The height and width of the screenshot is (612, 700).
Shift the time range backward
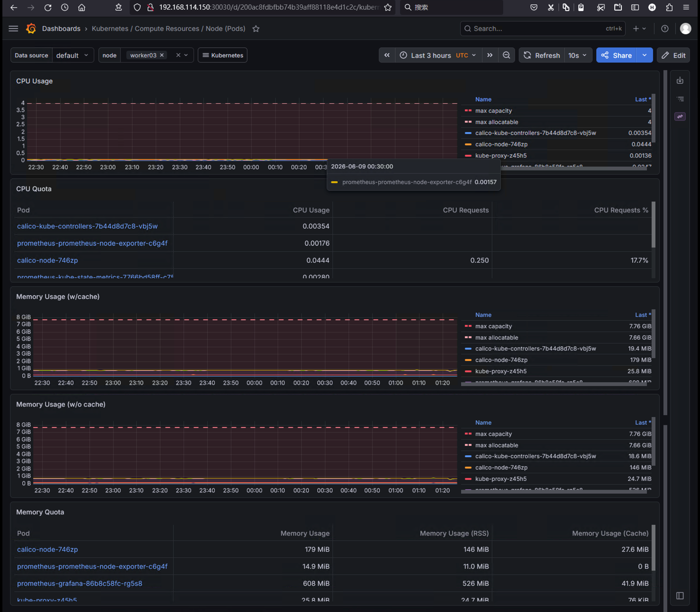tap(387, 55)
